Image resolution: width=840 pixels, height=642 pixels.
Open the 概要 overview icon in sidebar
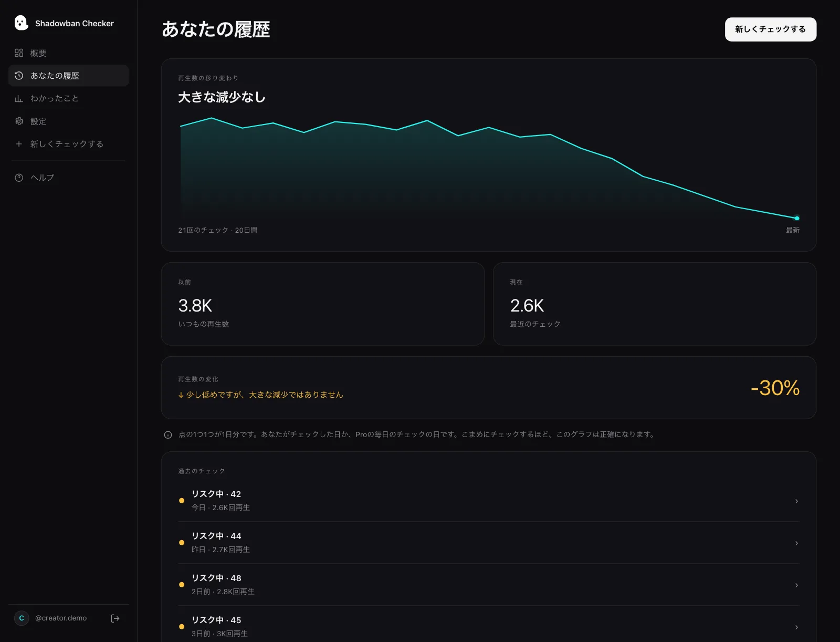tap(19, 53)
